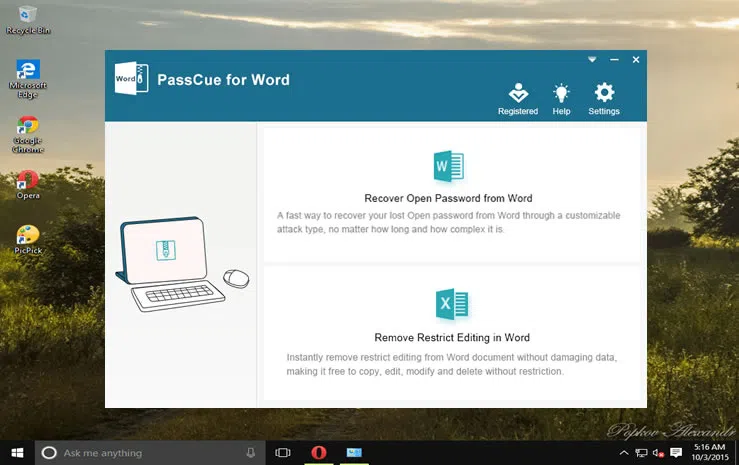Image resolution: width=739 pixels, height=465 pixels.
Task: Click the PassCue taskbar app icon
Action: (354, 453)
